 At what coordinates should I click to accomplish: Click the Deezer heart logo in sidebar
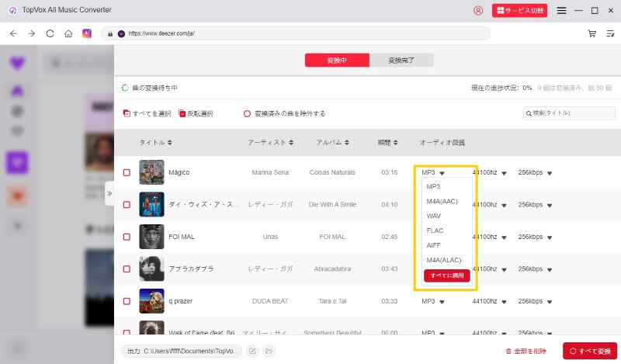pos(17,63)
